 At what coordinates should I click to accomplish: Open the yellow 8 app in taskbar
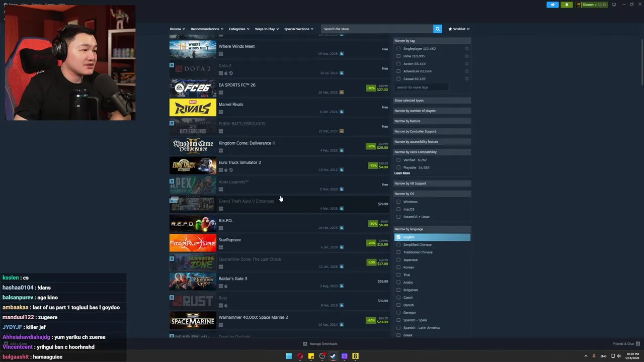pyautogui.click(x=355, y=356)
